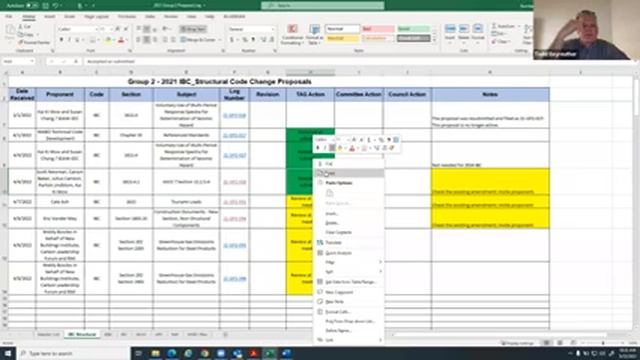Apply the Neutral cell style swatch

(342, 38)
